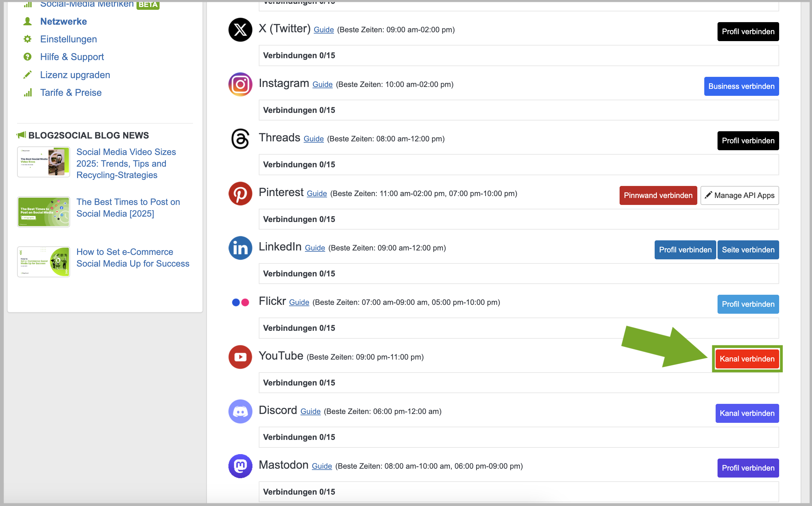Viewport: 812px width, 506px height.
Task: Open the Social-Media Metriken menu item
Action: pos(87,4)
